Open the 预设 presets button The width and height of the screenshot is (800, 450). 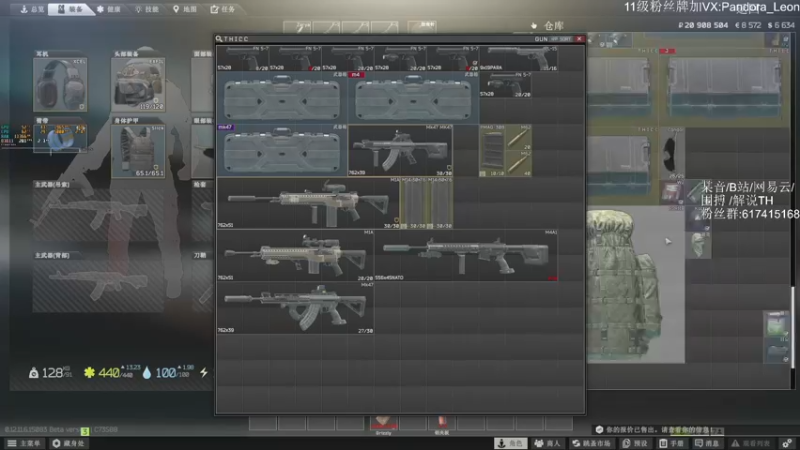pyautogui.click(x=635, y=443)
